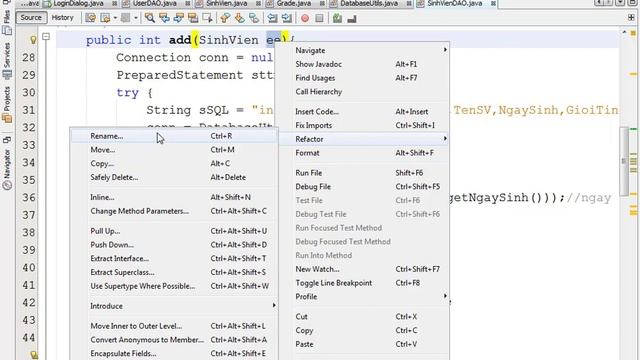The height and width of the screenshot is (360, 640).
Task: Switch to the SinhVien.java tab
Action: [x=227, y=4]
